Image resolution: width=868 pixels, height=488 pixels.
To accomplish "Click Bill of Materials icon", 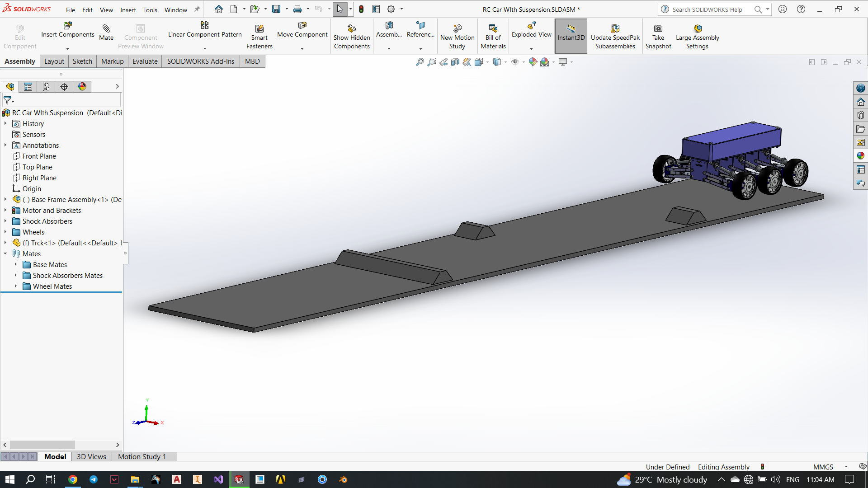I will [x=493, y=29].
